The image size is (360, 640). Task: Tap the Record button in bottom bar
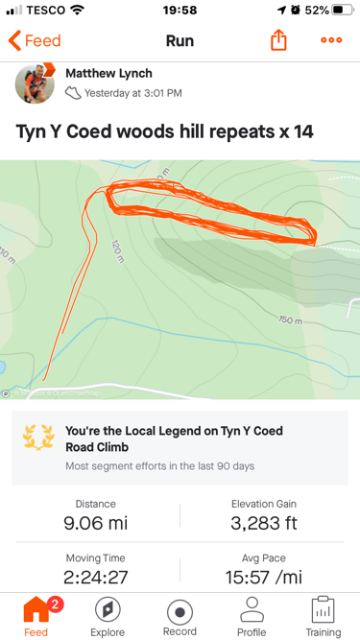[180, 613]
